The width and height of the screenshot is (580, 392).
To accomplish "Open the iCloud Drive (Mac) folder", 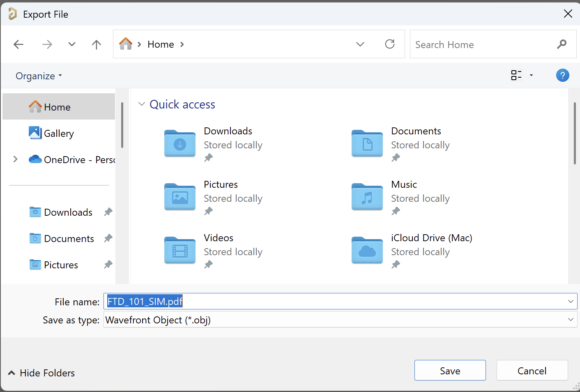I will [367, 251].
